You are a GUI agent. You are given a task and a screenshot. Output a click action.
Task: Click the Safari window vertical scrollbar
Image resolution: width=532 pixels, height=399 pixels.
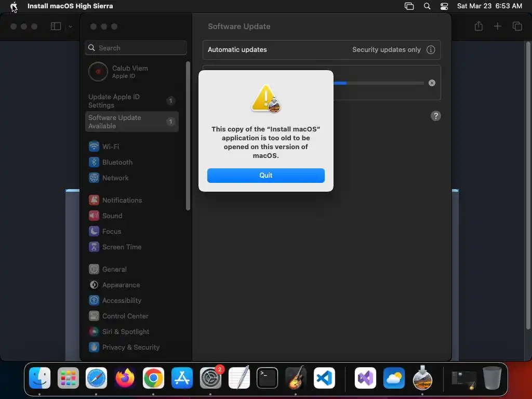[528, 185]
